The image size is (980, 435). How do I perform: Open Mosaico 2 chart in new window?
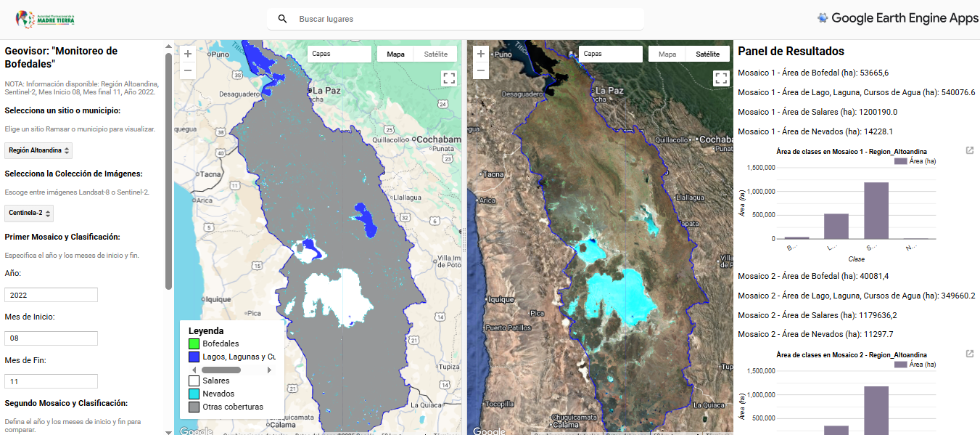[x=970, y=354]
